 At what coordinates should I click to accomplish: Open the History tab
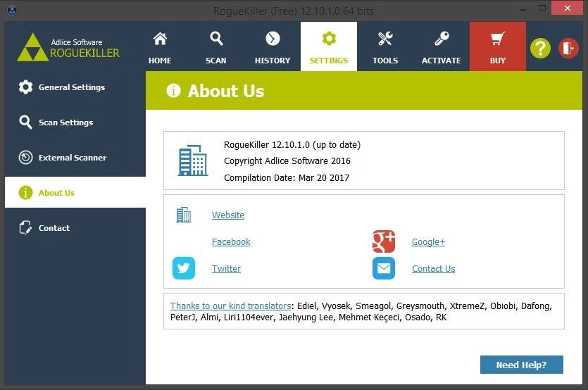[x=273, y=46]
